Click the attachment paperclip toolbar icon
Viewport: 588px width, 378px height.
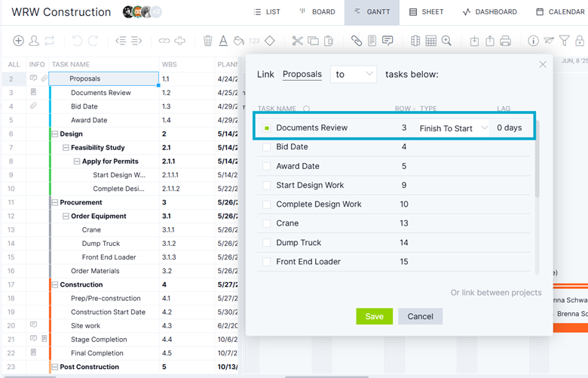(x=357, y=41)
